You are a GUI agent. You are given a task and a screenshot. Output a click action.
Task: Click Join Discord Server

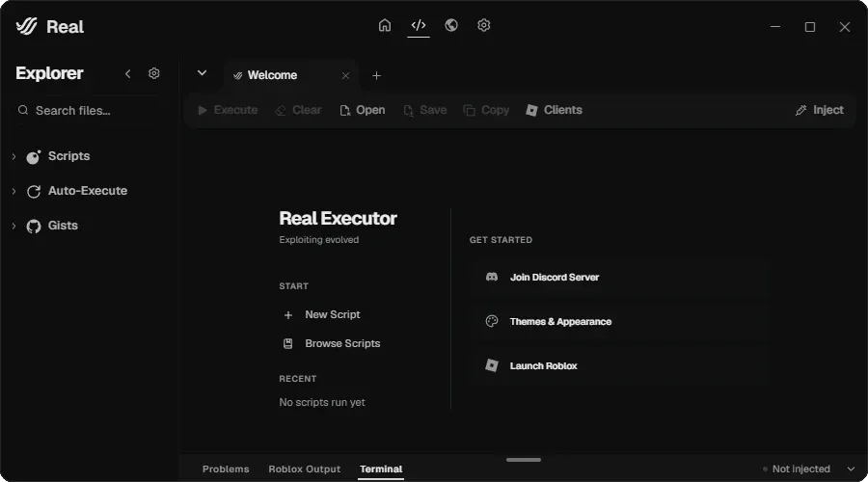pyautogui.click(x=620, y=278)
